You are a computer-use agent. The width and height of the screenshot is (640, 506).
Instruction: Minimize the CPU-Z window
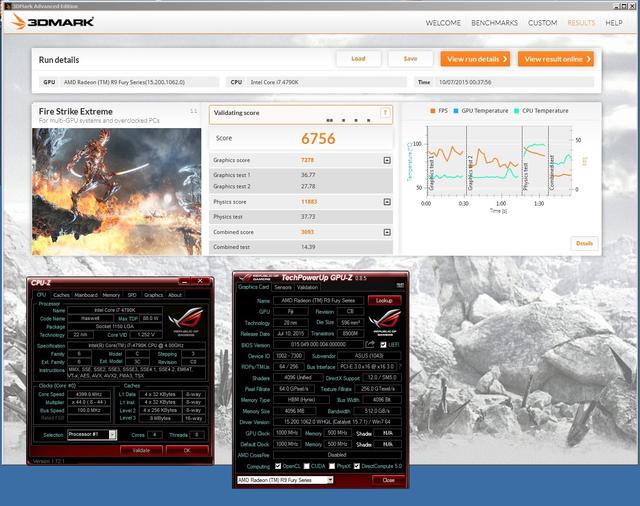point(184,281)
